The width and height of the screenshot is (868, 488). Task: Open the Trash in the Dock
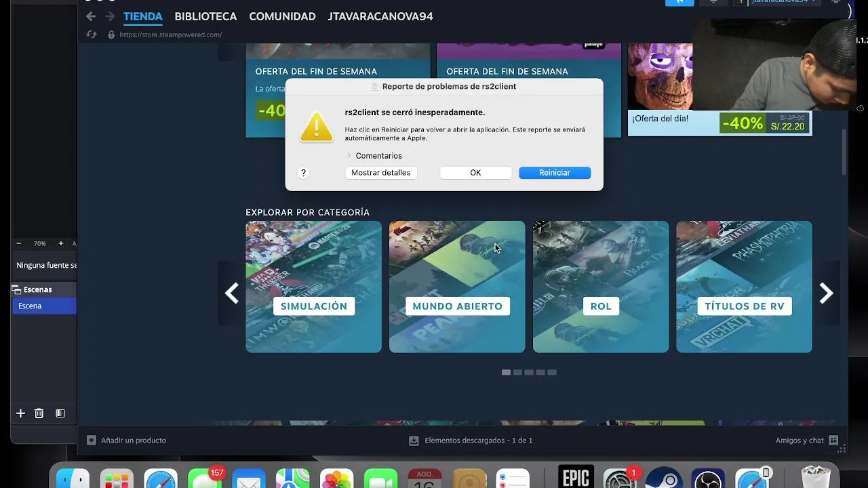coord(816,478)
